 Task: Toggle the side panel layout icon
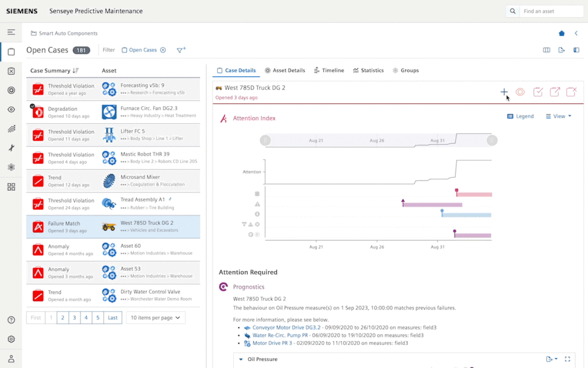point(577,50)
